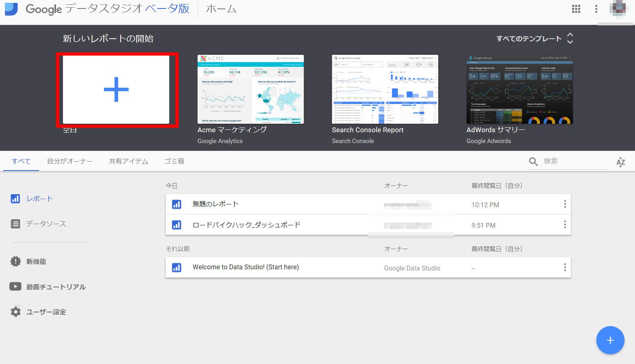Click the 10:12 PM last viewed time
The width and height of the screenshot is (635, 364).
coord(485,205)
